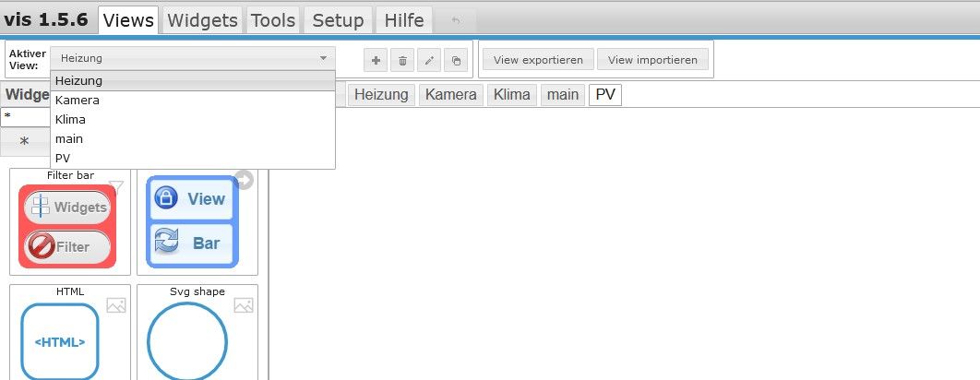Switch to the Tools tab
980x380 pixels.
point(273,20)
